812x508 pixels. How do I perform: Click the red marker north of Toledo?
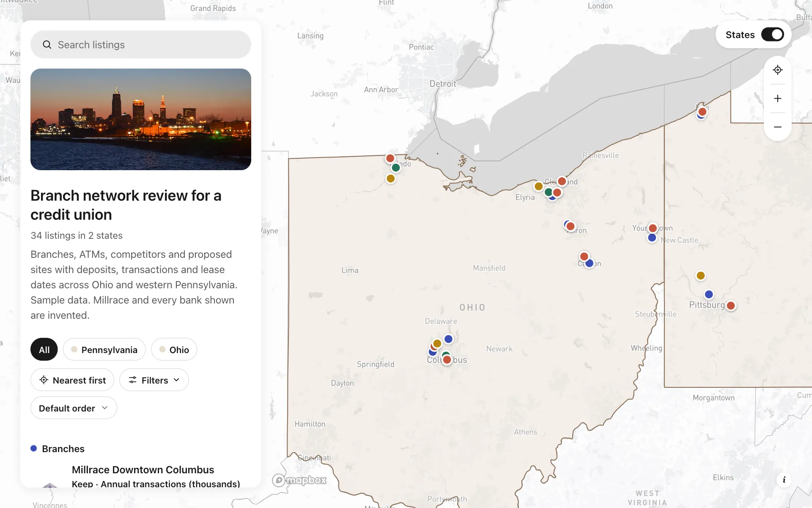tap(390, 158)
